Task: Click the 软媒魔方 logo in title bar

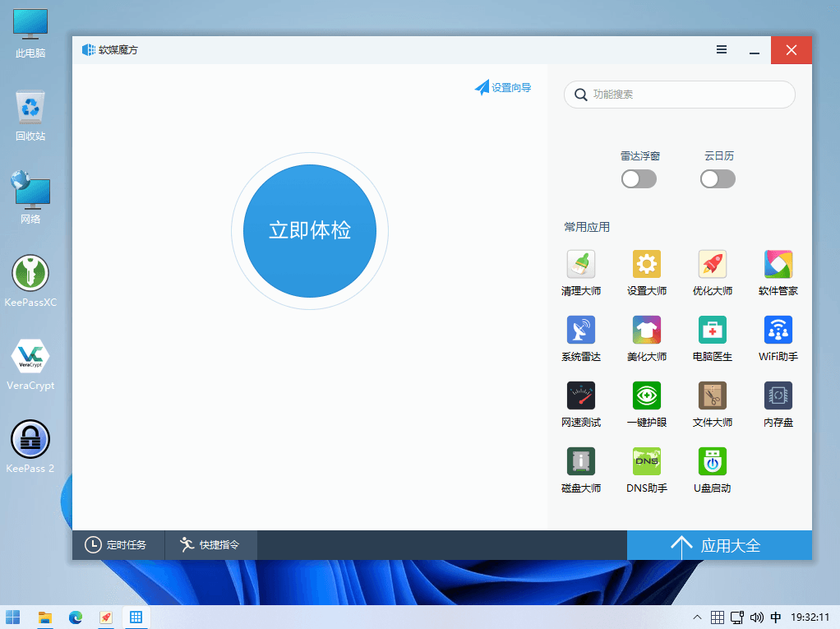Action: pos(89,50)
